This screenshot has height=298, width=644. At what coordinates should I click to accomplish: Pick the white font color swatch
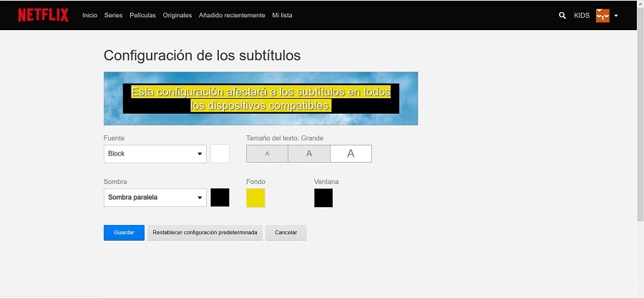point(220,154)
